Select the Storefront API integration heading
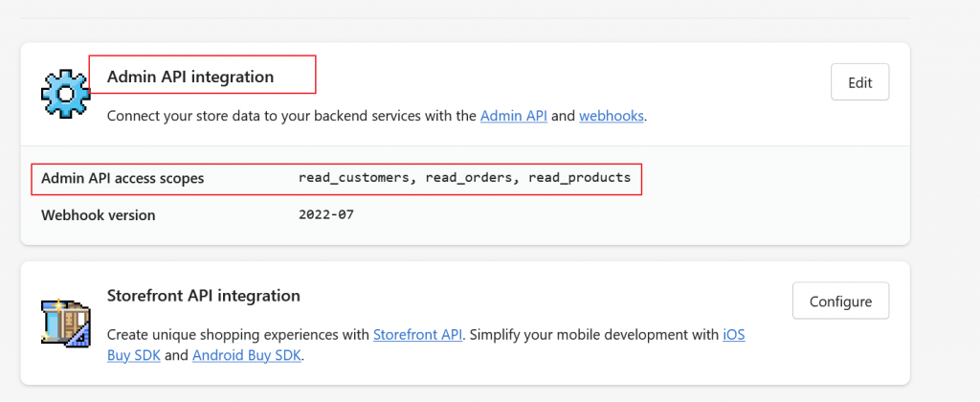980x402 pixels. point(204,295)
